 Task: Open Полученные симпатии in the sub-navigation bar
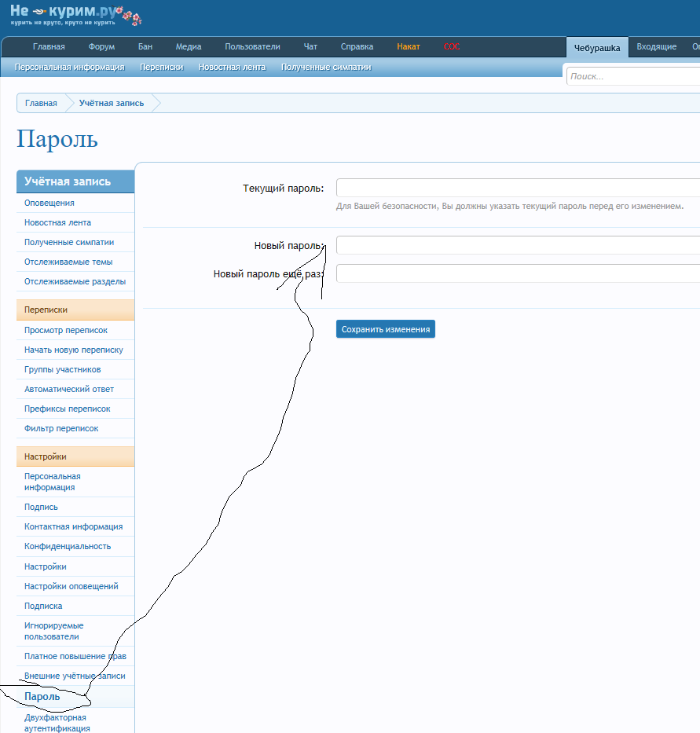(x=326, y=68)
